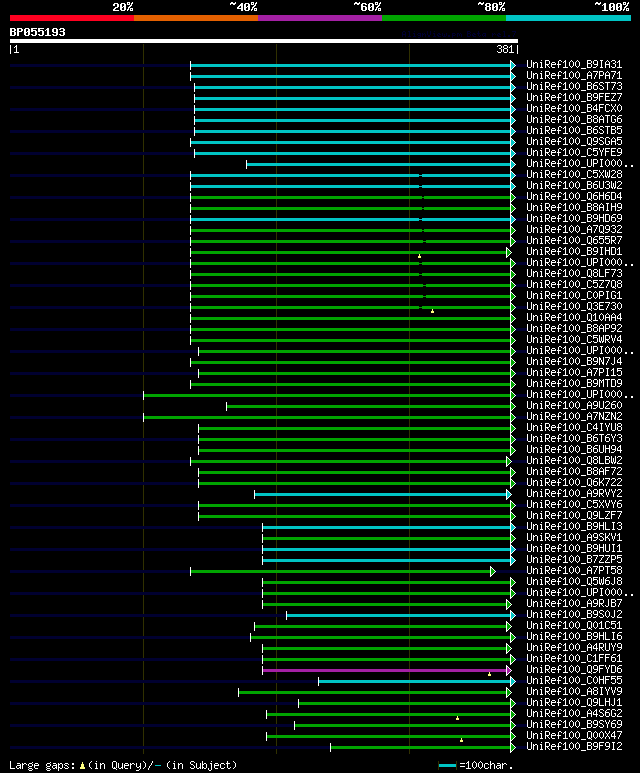This screenshot has width=640, height=773.
Task: Select the UniRef100_Q9FYD6 label
Action: pyautogui.click(x=574, y=670)
